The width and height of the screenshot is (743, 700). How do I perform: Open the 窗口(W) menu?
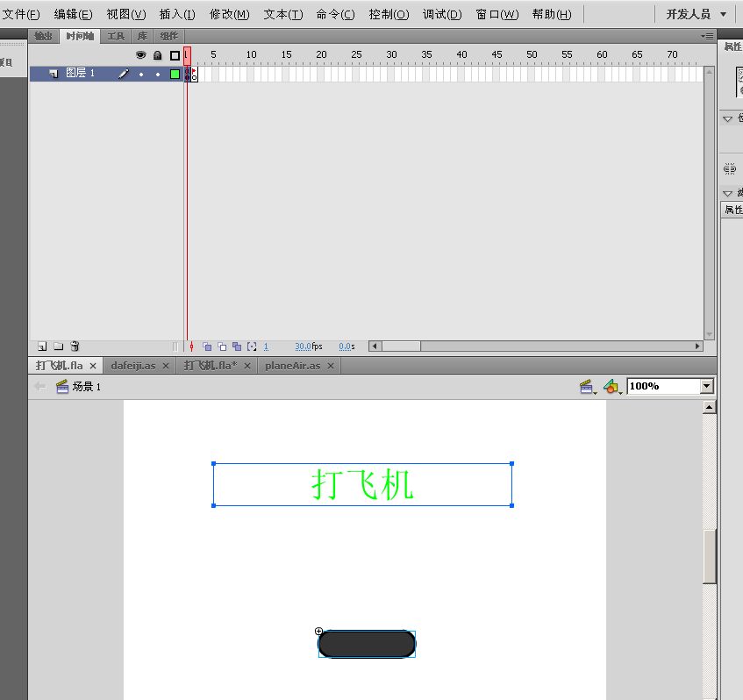(x=497, y=14)
